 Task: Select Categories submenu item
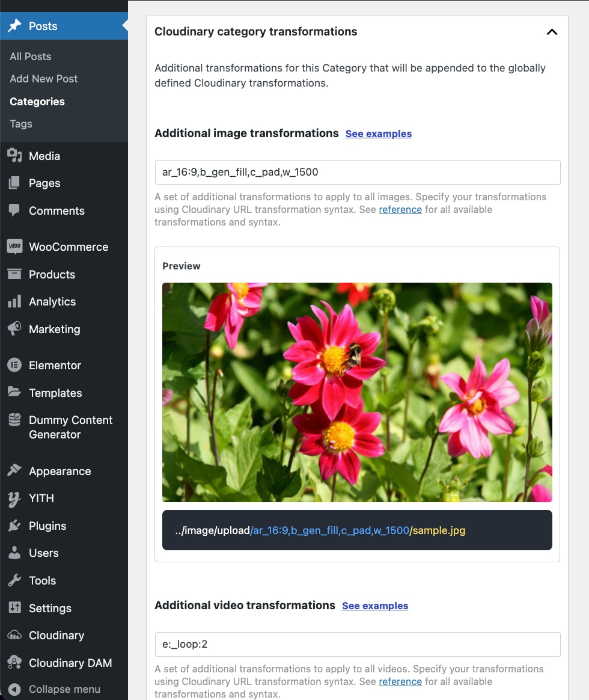(x=37, y=102)
